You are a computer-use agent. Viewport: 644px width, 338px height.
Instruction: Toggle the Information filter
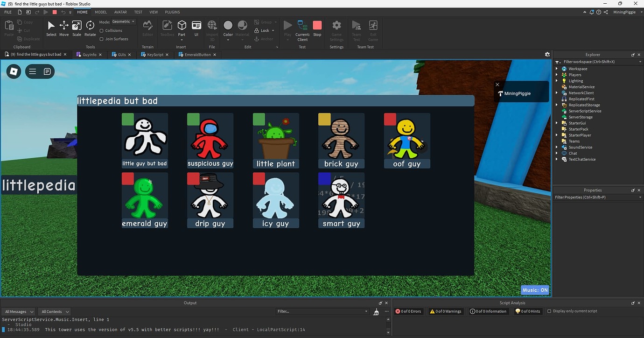488,311
